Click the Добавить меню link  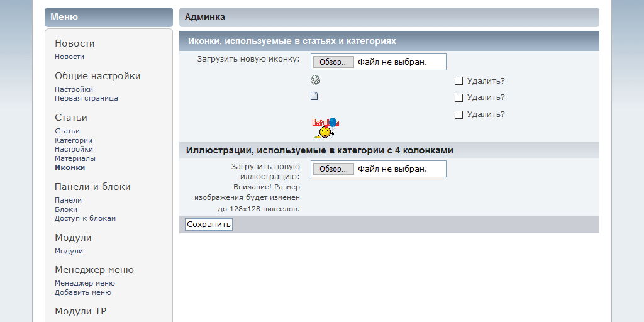(x=83, y=292)
